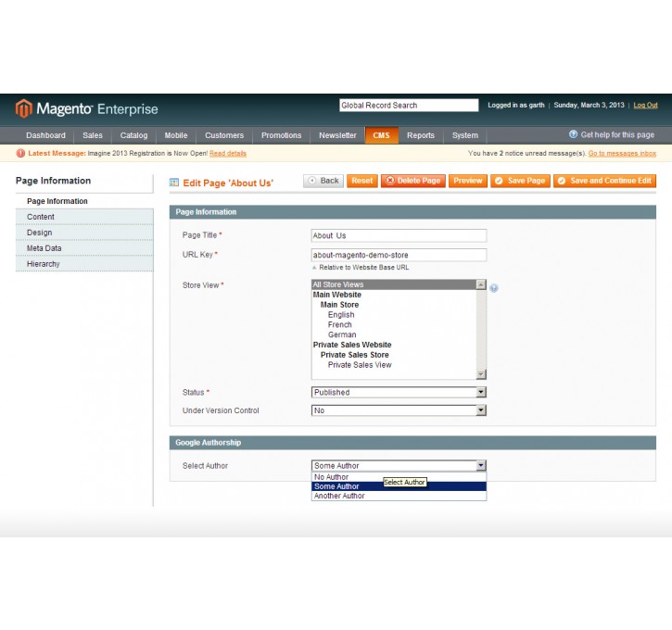Click the Back button
672x630 pixels.
323,181
